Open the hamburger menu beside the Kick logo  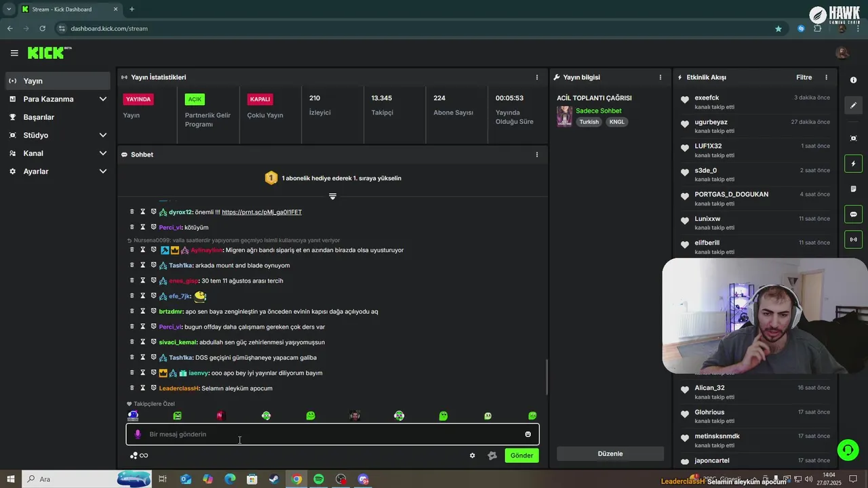[14, 53]
